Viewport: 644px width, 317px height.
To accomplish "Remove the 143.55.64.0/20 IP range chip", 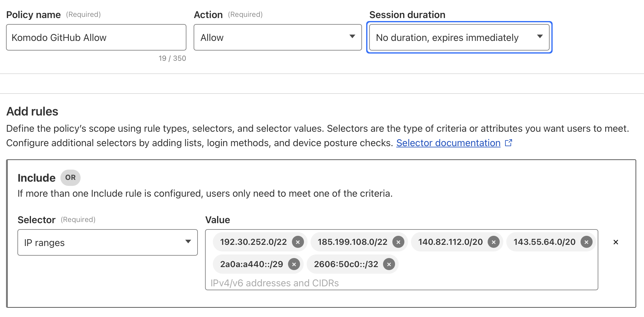I will tap(586, 242).
